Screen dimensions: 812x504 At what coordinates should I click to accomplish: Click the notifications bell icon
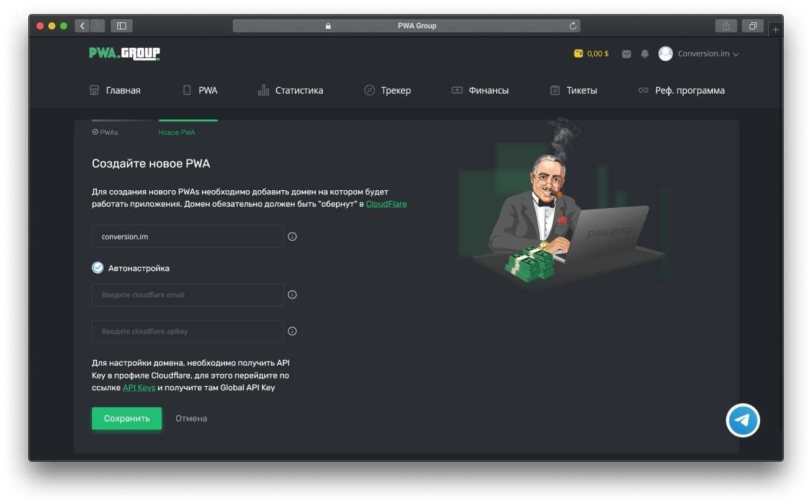pos(645,54)
